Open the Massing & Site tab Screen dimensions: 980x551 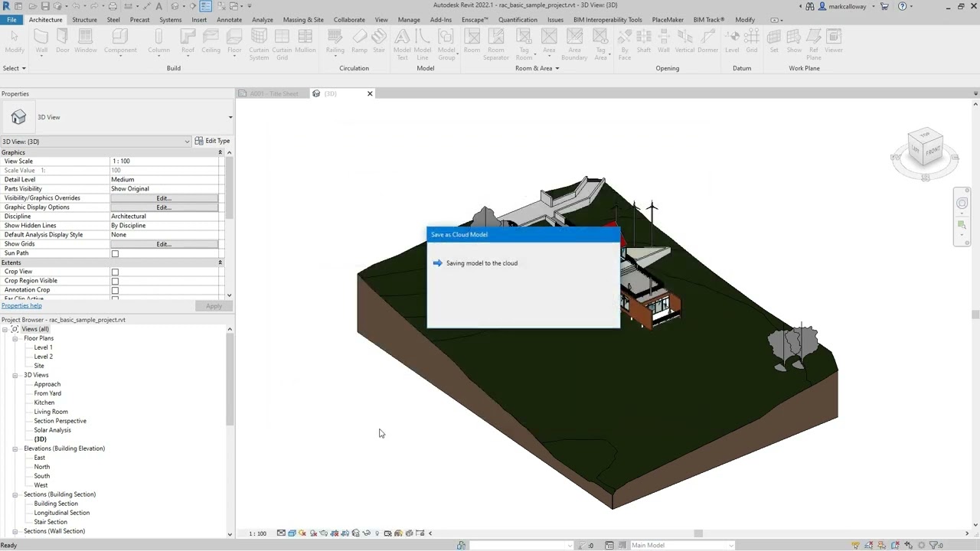(x=303, y=20)
